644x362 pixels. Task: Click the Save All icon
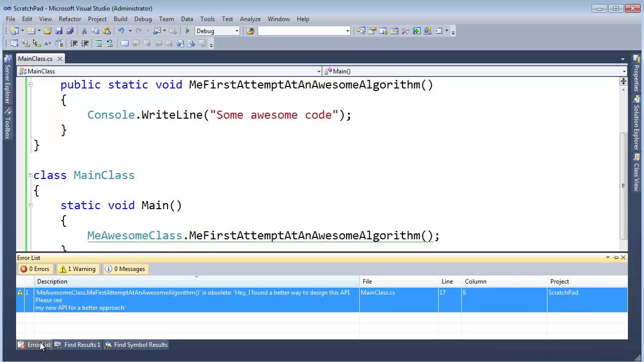point(70,31)
